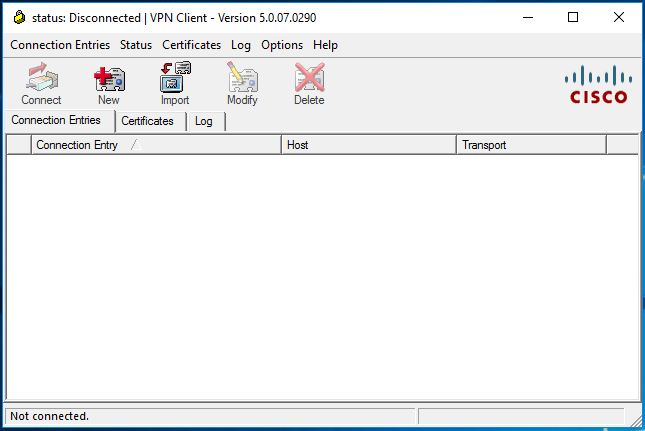Viewport: 645px width, 431px height.
Task: Sort by Host column header
Action: (x=369, y=145)
